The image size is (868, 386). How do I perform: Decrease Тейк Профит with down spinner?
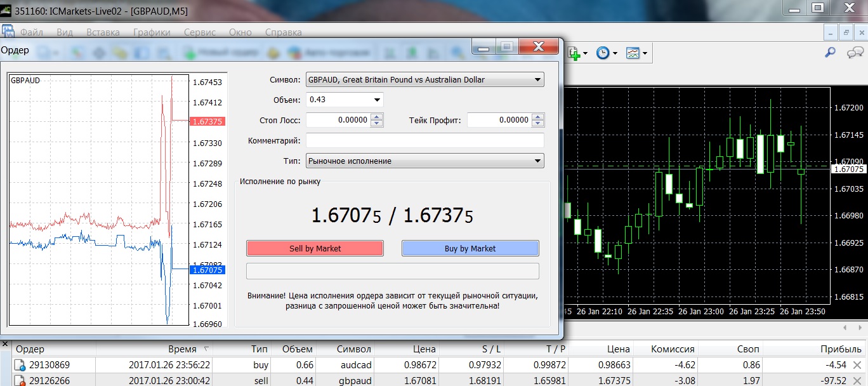click(x=538, y=123)
